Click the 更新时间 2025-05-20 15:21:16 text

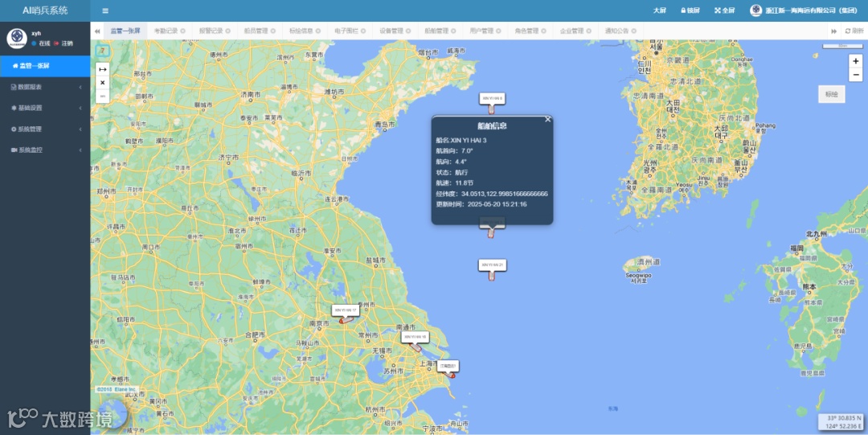click(481, 204)
